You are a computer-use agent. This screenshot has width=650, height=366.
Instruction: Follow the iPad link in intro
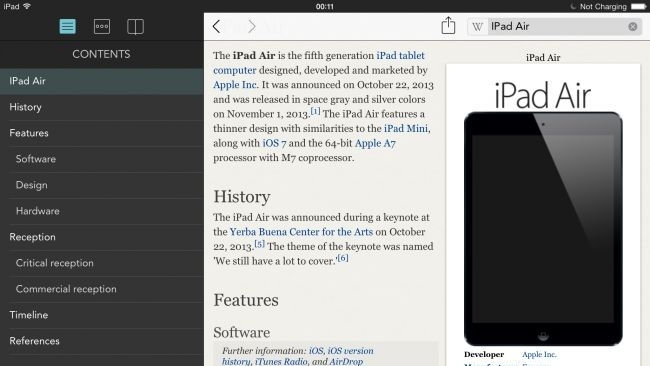tap(386, 56)
